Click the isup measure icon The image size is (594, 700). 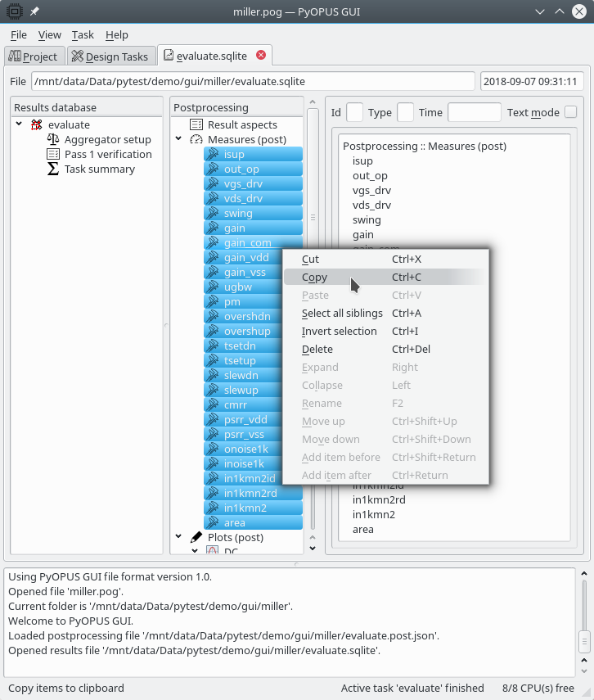[212, 155]
